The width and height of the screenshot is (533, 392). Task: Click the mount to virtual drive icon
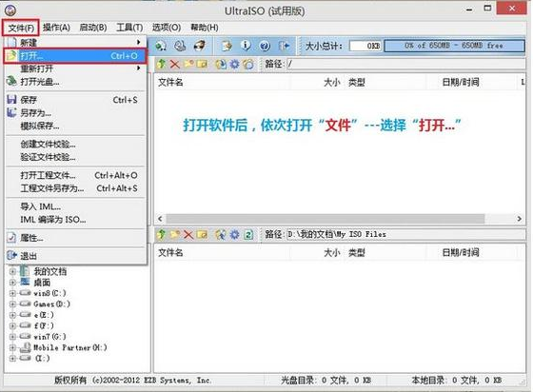click(227, 46)
